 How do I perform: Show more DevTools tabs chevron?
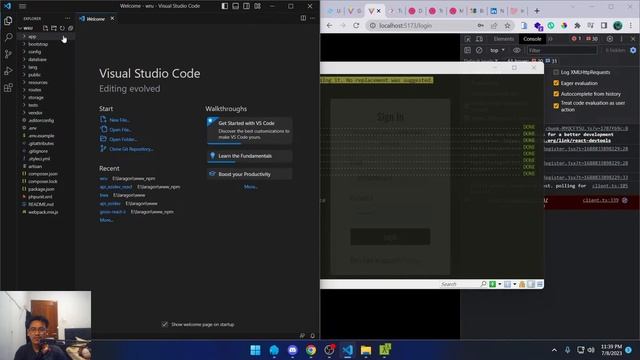pos(550,39)
